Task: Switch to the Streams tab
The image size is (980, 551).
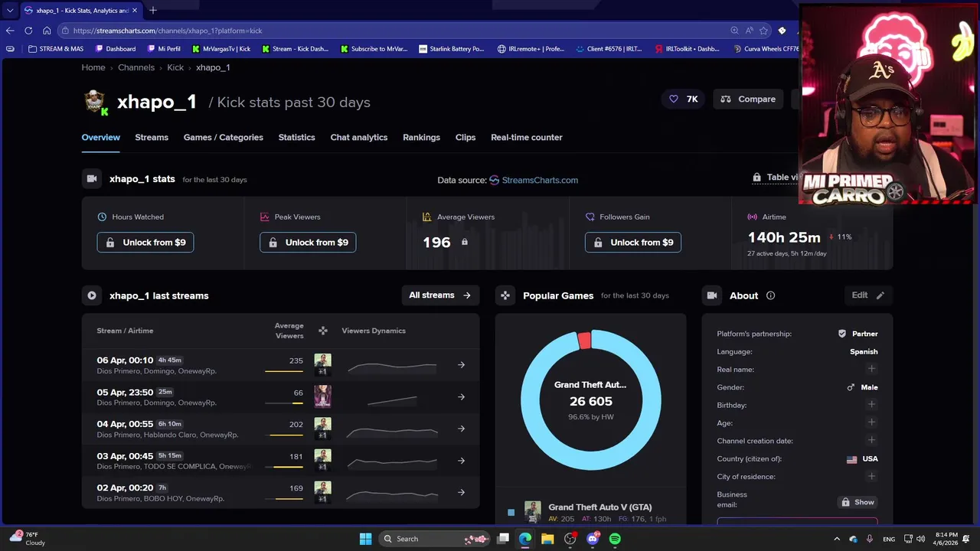Action: (152, 138)
